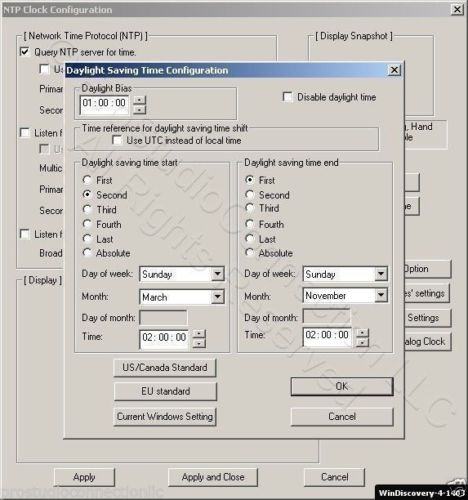Image resolution: width=468 pixels, height=500 pixels.
Task: Check Use UTC instead of local time
Action: pos(117,140)
